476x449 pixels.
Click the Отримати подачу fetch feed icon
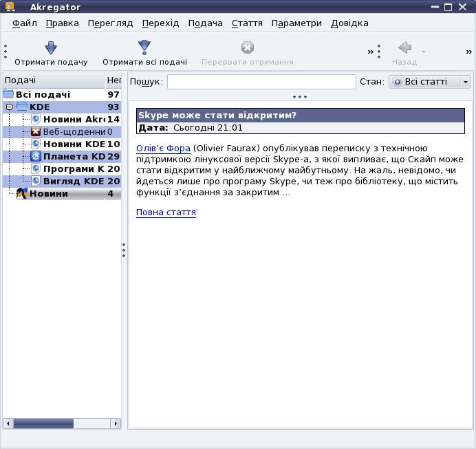tap(51, 48)
